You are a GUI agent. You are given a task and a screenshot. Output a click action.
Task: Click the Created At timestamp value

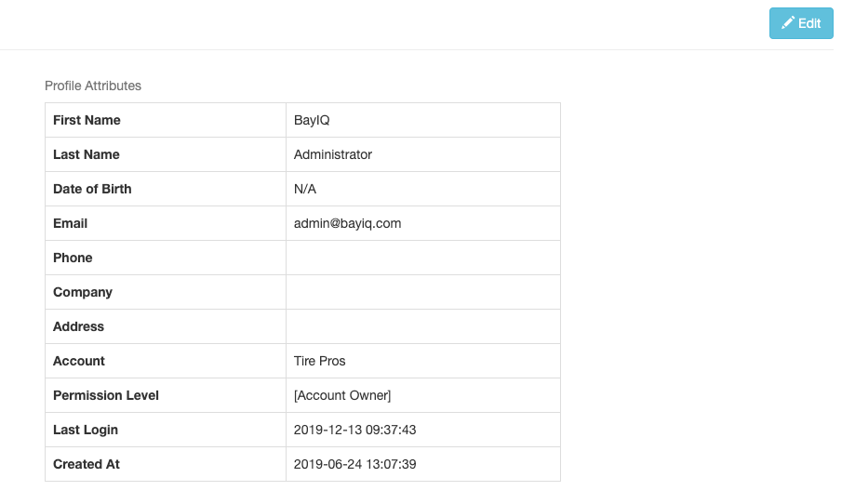pos(355,464)
